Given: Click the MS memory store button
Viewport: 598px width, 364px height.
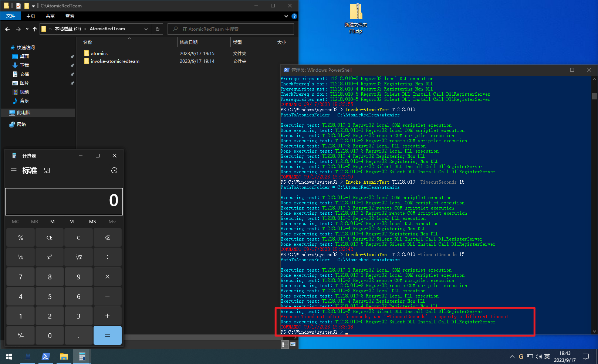Looking at the screenshot, I should 92,222.
